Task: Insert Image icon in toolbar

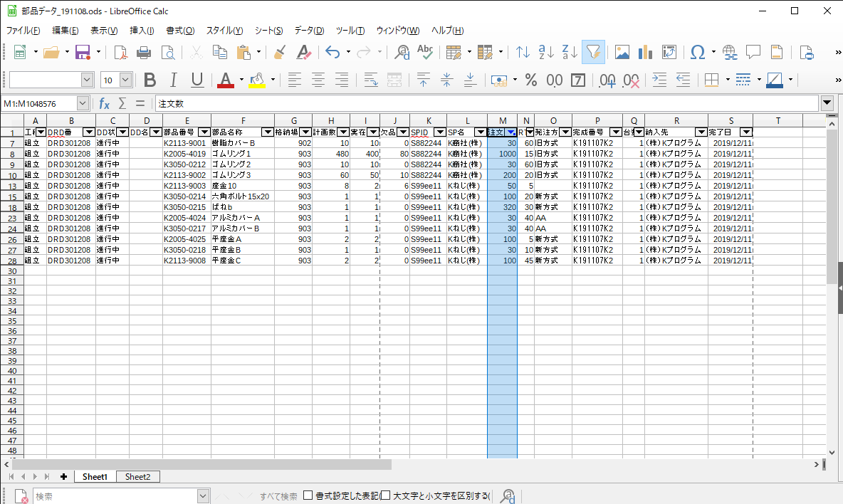Action: (622, 52)
